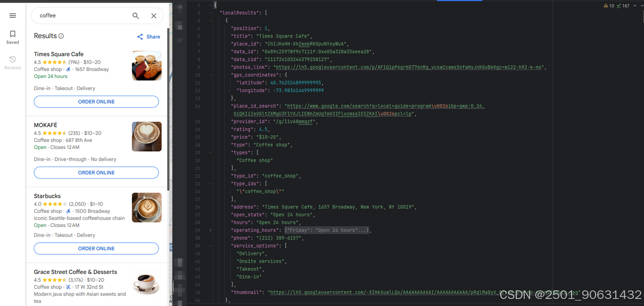Screen dimensions: 644x306
Task: Click the "place_id" value string
Action: click(x=307, y=44)
